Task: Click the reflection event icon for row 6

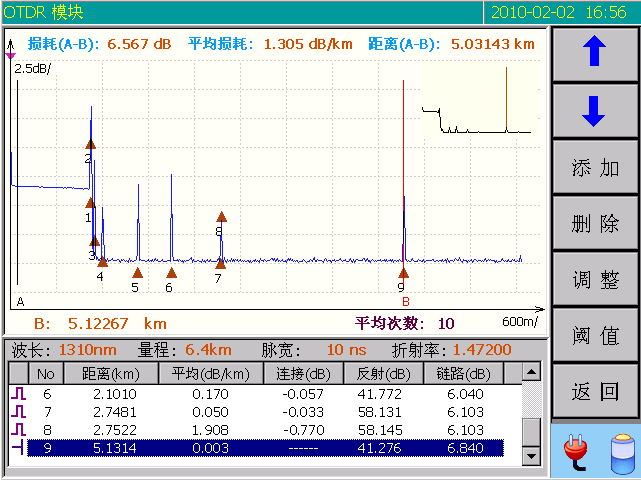Action: (x=18, y=394)
